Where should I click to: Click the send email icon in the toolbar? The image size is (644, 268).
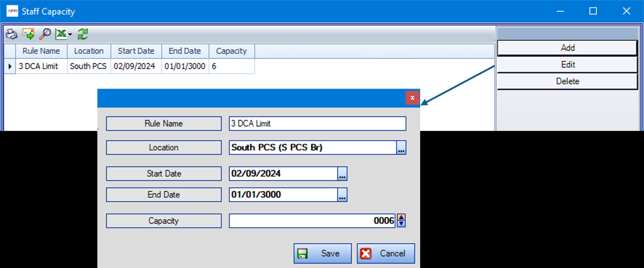[29, 34]
